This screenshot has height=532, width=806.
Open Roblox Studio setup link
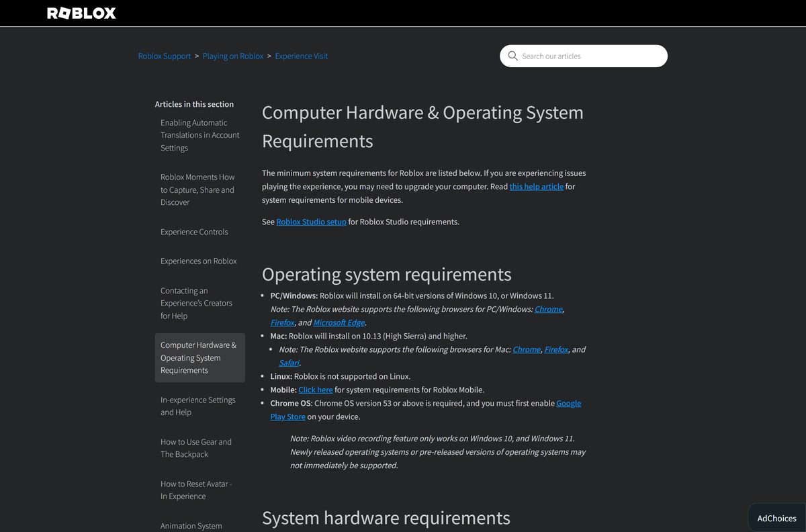(x=312, y=222)
